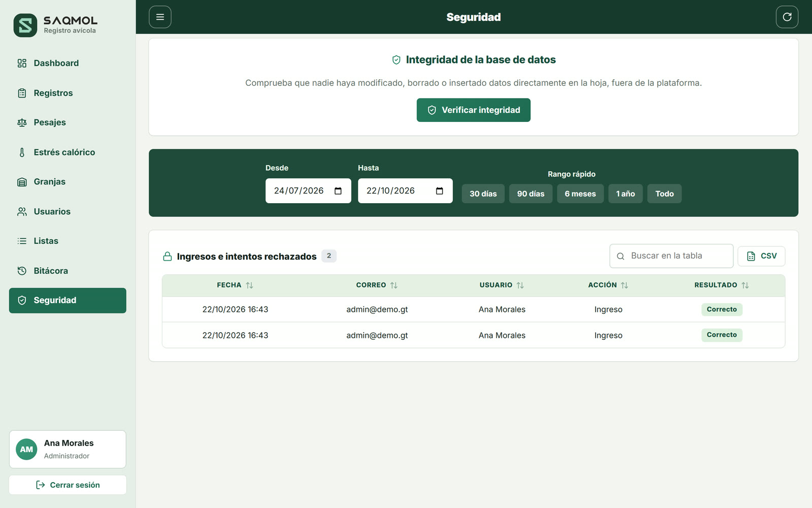Go to Usuarios in the sidebar

click(67, 211)
